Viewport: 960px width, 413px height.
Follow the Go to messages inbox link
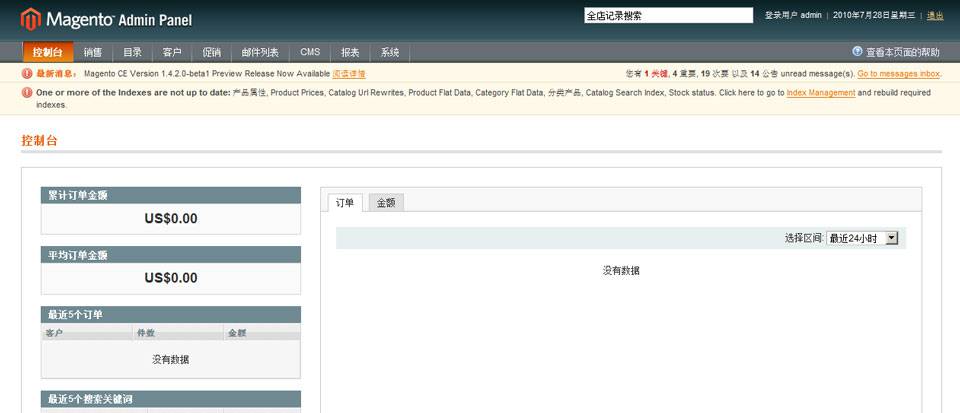(x=898, y=73)
